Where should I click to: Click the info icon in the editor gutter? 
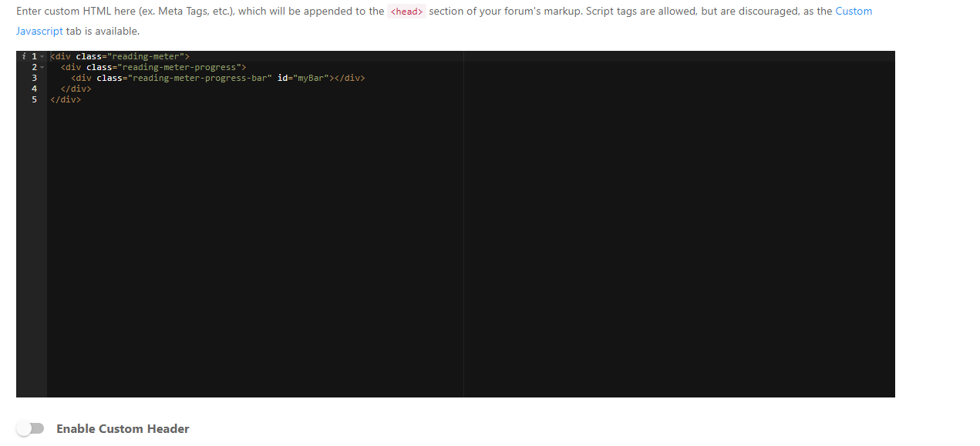click(x=25, y=55)
